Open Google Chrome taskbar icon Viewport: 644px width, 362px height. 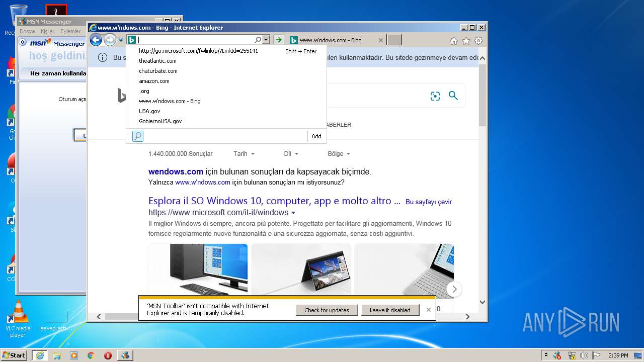91,355
